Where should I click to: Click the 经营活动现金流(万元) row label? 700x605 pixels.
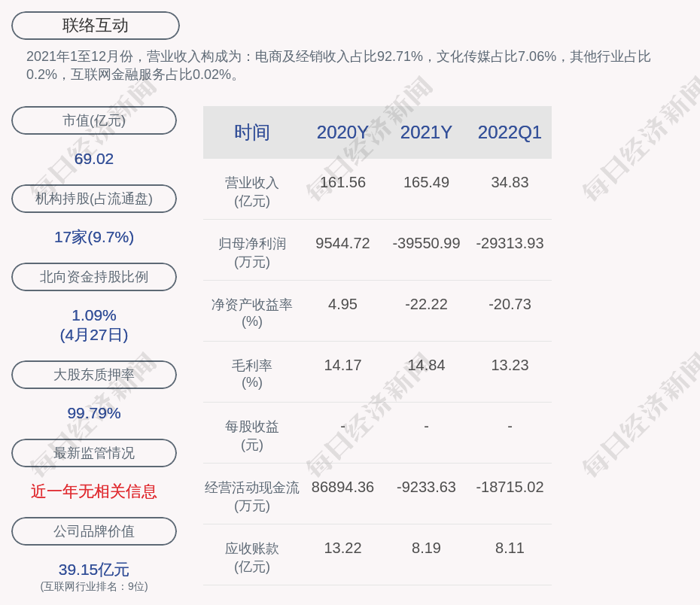[x=252, y=497]
